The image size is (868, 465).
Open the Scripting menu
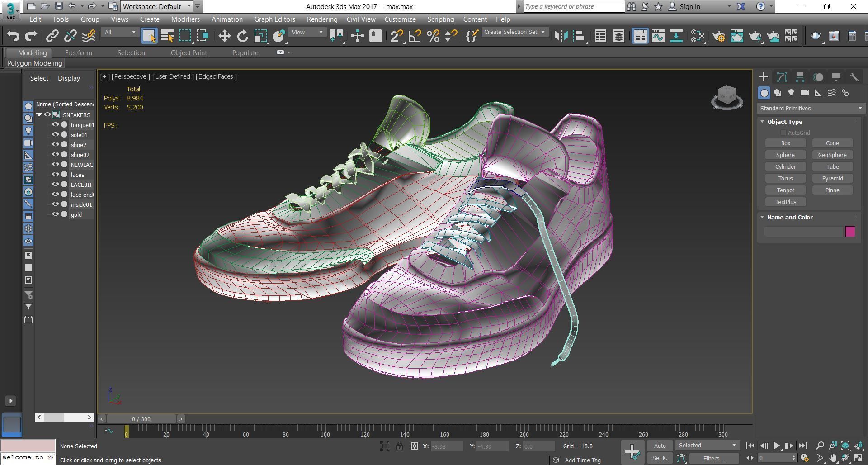pos(440,19)
